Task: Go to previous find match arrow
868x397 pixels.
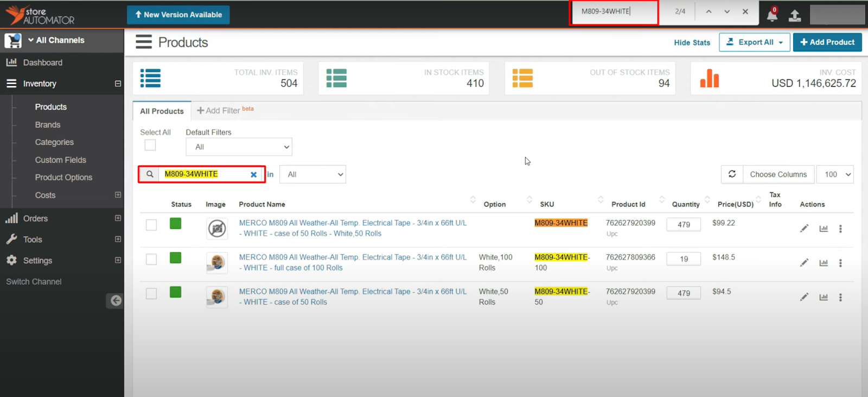Action: coord(709,11)
